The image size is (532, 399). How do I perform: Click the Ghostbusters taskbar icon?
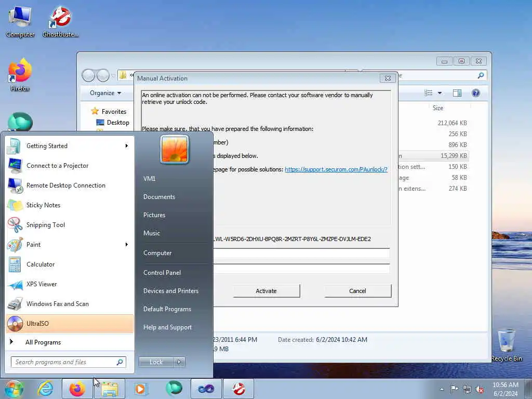238,389
